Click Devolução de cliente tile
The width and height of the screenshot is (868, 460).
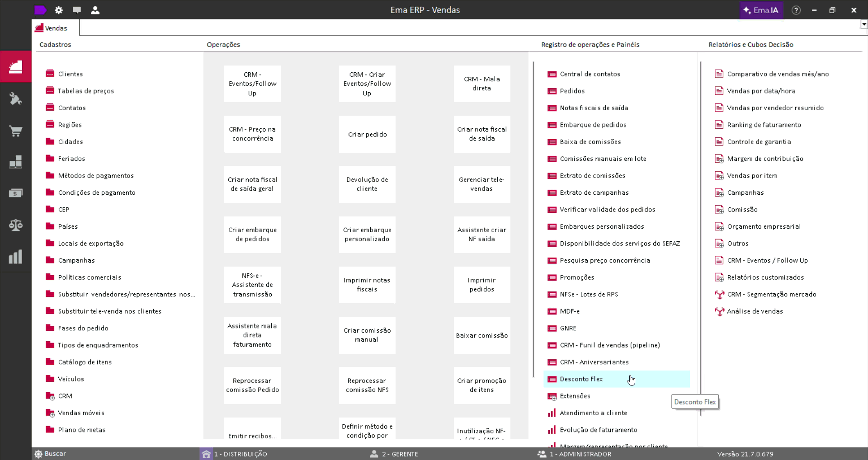click(x=367, y=184)
